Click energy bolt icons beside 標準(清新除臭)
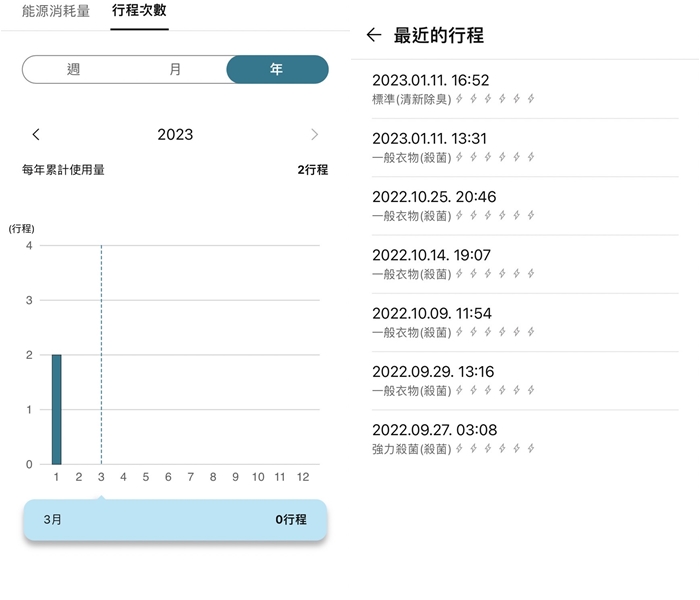700x600 pixels. click(x=496, y=99)
